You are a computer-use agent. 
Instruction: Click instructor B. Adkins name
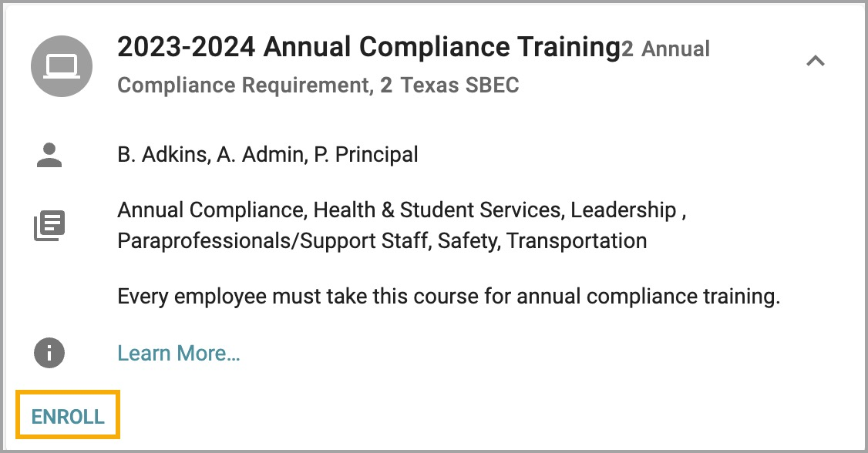156,154
